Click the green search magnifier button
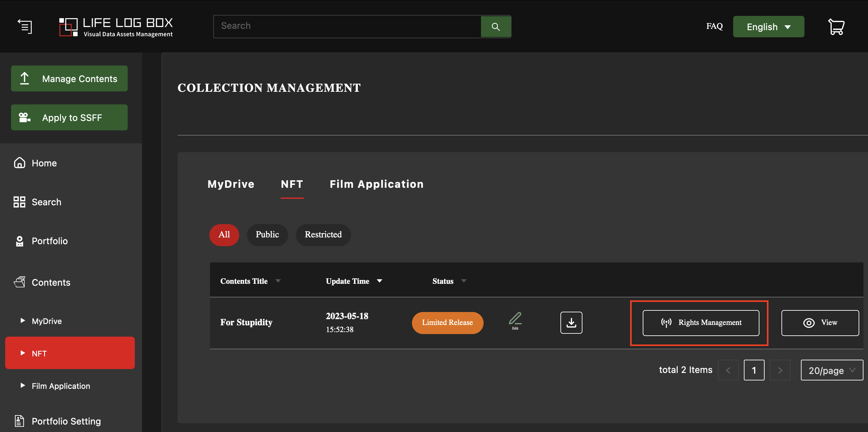This screenshot has width=868, height=432. pos(495,26)
